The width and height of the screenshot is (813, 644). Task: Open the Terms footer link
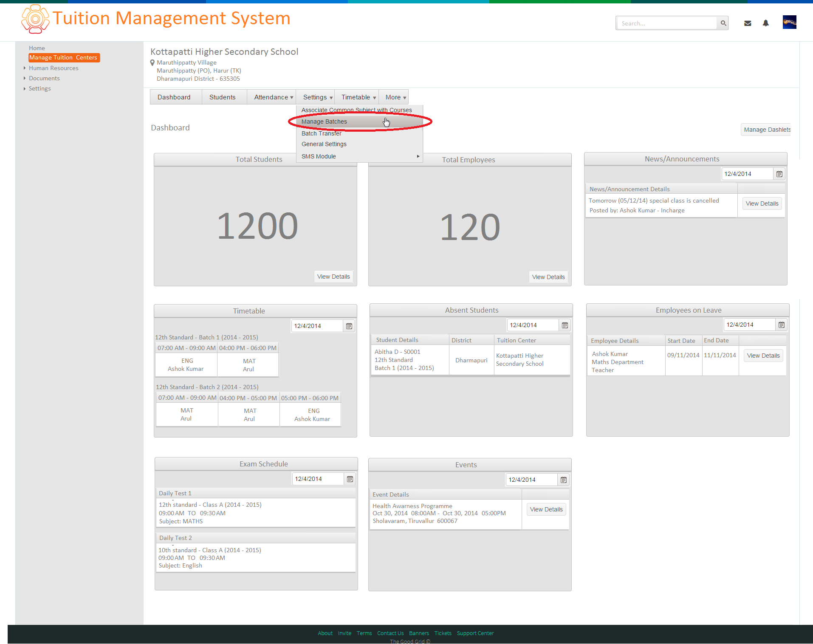pyautogui.click(x=364, y=633)
